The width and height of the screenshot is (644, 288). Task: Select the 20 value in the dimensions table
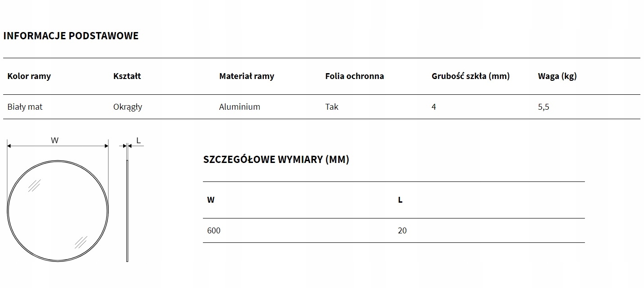tap(402, 231)
